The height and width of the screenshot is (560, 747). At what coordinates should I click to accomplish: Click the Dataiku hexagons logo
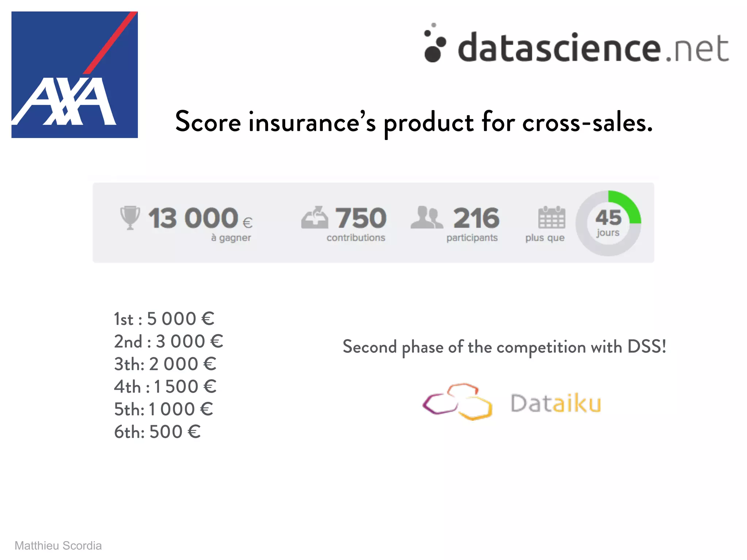pos(457,402)
